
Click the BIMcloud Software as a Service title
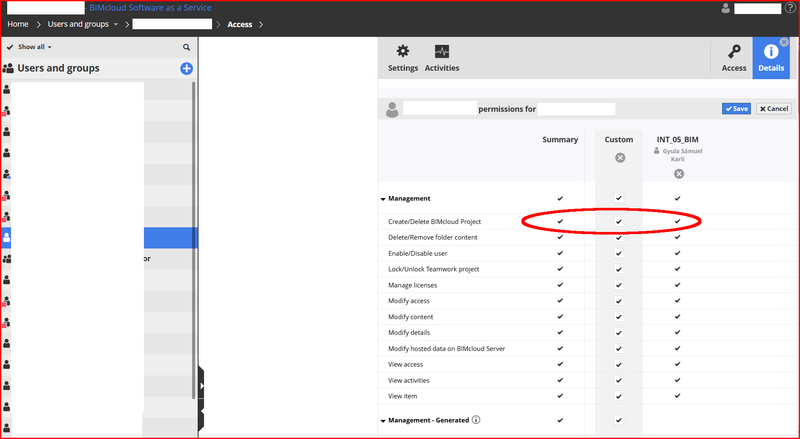(151, 8)
